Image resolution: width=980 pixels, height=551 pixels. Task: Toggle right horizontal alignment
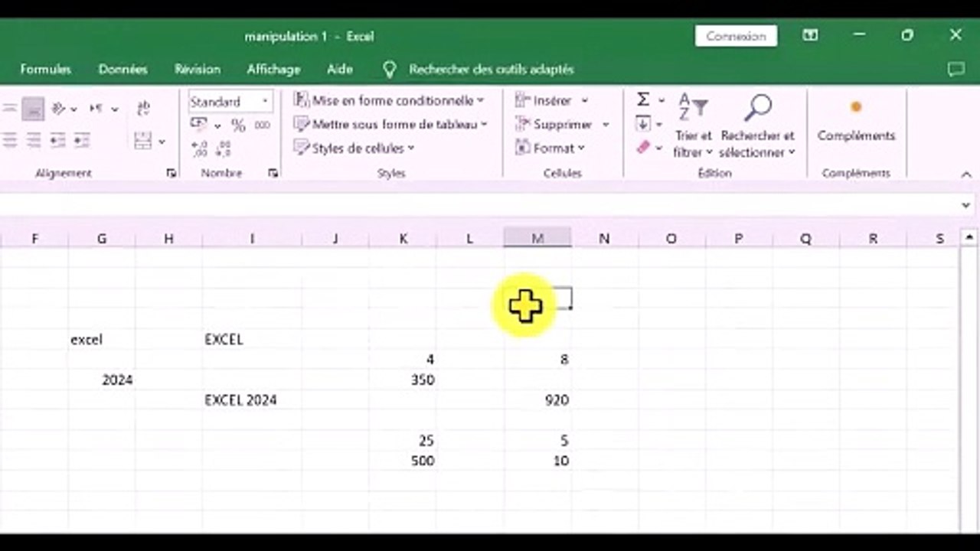[x=34, y=141]
